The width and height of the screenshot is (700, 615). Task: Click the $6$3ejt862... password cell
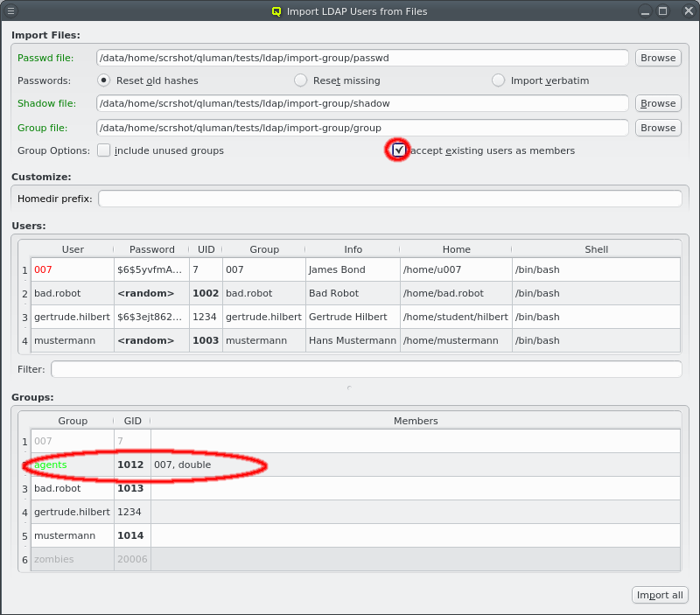click(x=151, y=317)
